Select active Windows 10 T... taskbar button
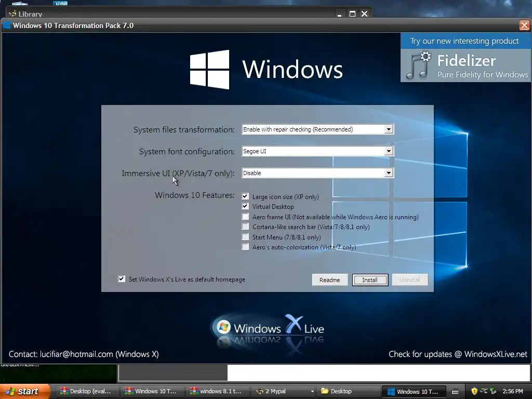Screen dimensions: 532x399 tap(413, 391)
